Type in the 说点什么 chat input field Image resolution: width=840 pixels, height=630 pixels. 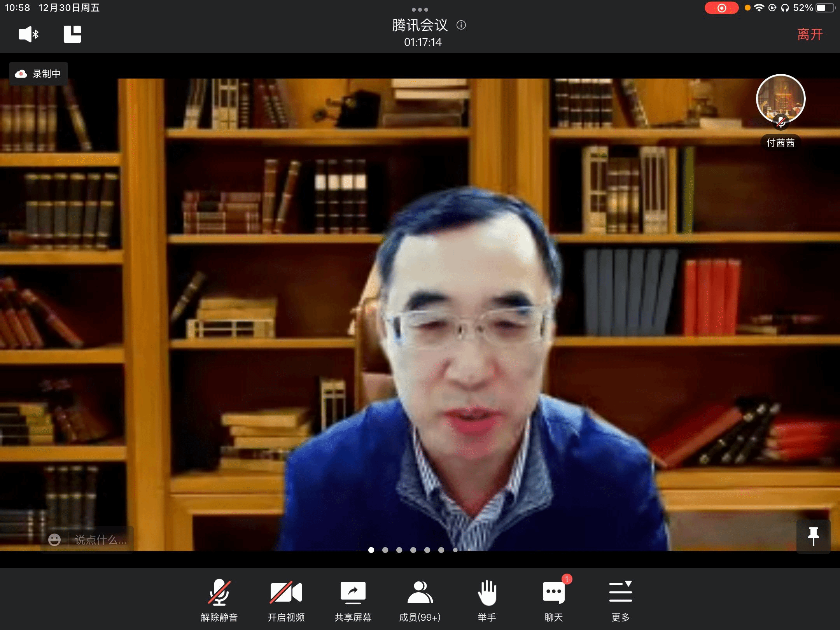[x=100, y=540]
